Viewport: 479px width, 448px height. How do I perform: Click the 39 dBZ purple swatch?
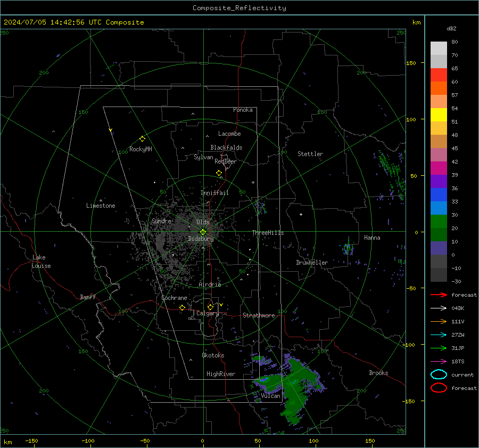click(439, 181)
